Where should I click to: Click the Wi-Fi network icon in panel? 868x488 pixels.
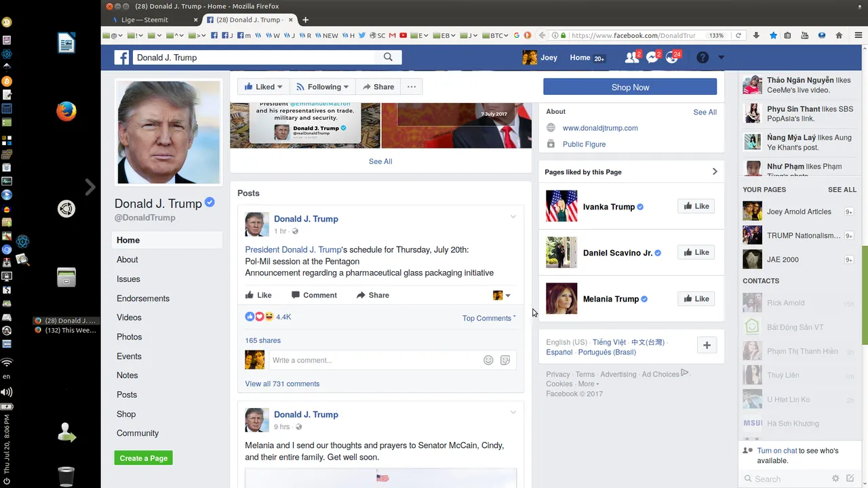pyautogui.click(x=7, y=363)
